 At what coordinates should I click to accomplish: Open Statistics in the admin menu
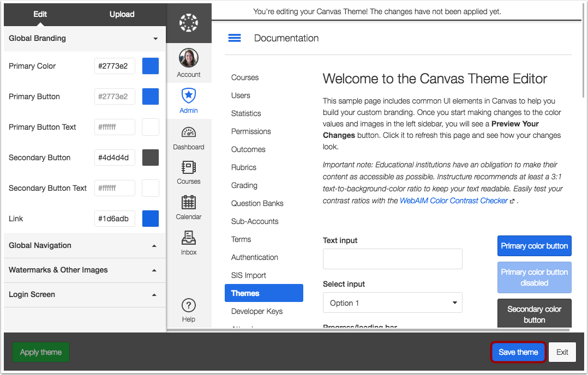pos(246,113)
